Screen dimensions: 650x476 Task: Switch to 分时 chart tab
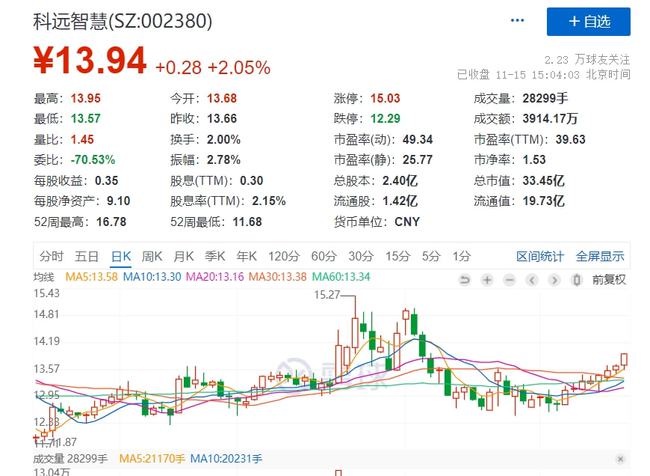[51, 256]
